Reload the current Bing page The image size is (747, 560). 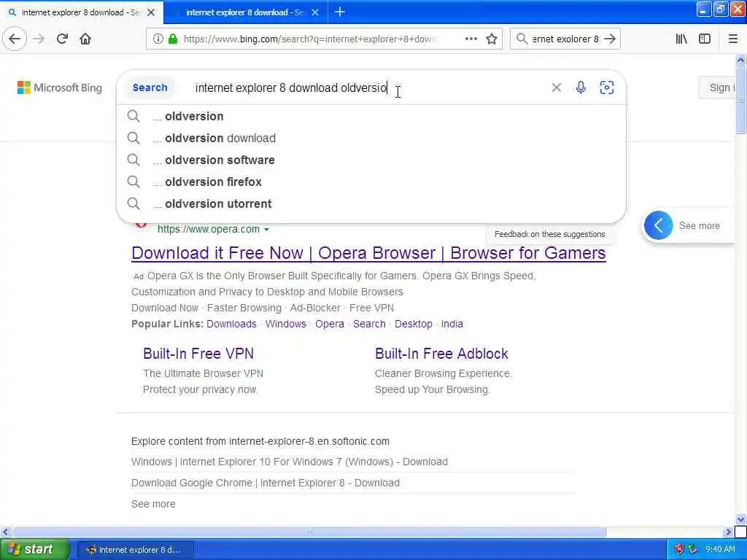62,39
